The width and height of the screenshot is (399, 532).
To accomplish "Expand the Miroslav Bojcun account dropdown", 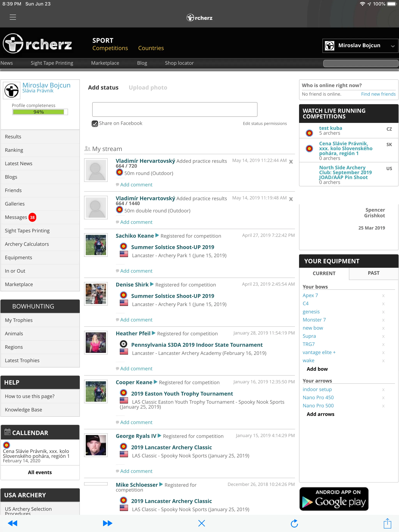I will [360, 45].
